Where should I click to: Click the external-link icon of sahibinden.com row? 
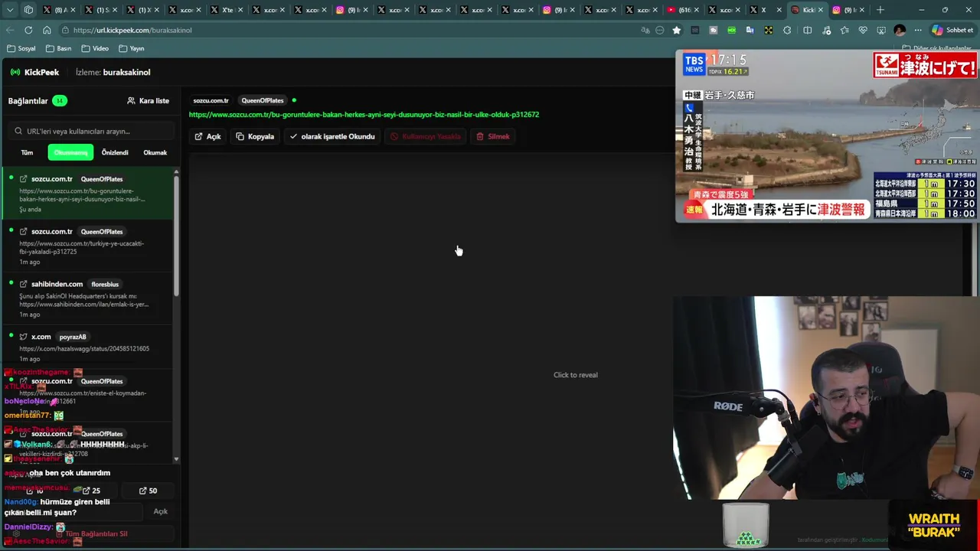pyautogui.click(x=23, y=284)
